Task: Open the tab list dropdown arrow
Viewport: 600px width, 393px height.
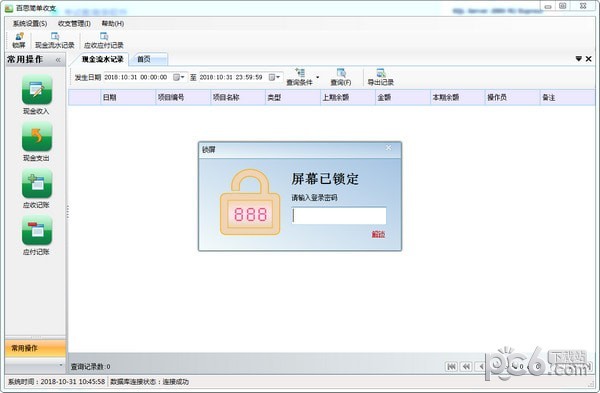Action: [579, 59]
